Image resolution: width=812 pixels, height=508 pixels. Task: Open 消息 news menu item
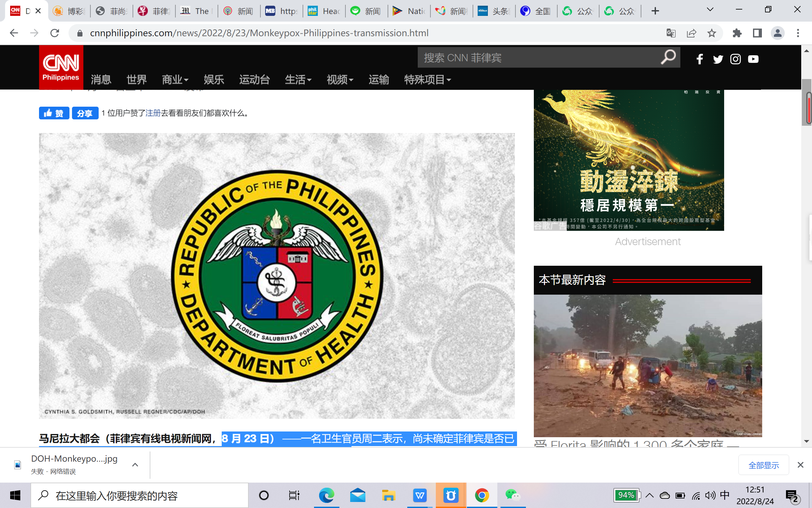[x=101, y=80]
